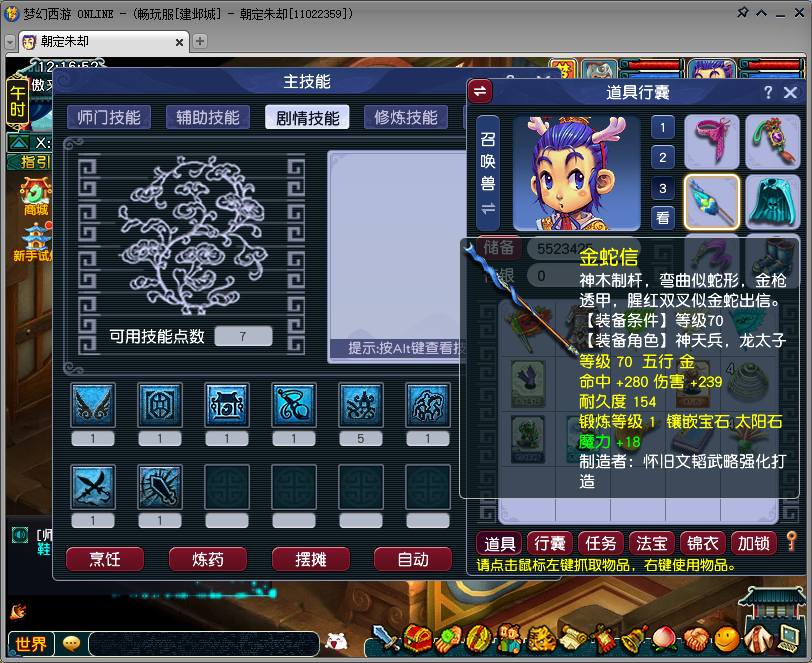Open the 世界 chat channel selector
This screenshot has width=812, height=663.
coord(30,644)
